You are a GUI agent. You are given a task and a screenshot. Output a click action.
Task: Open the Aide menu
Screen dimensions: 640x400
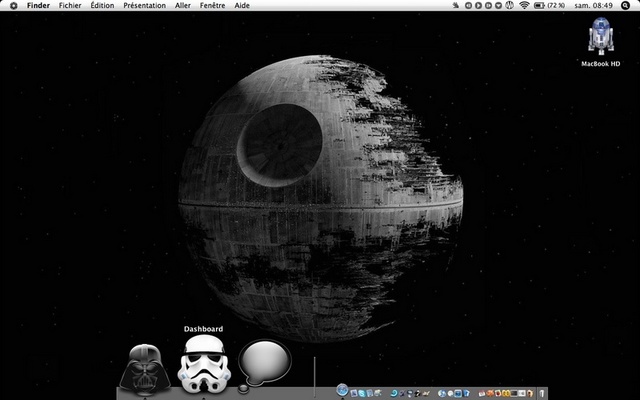(x=242, y=6)
